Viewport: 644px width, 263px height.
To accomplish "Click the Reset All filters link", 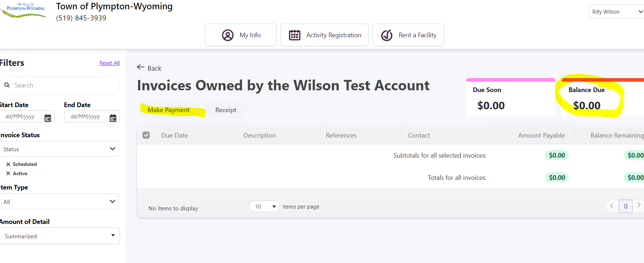I will click(110, 63).
